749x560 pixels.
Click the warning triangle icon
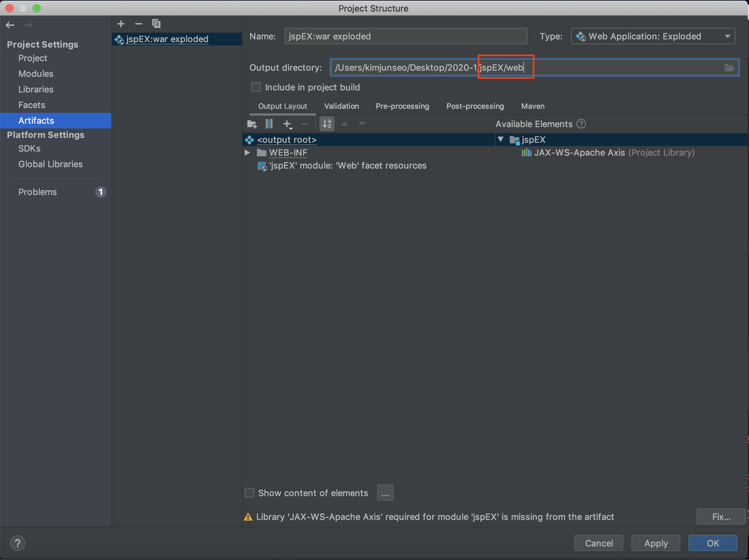248,517
